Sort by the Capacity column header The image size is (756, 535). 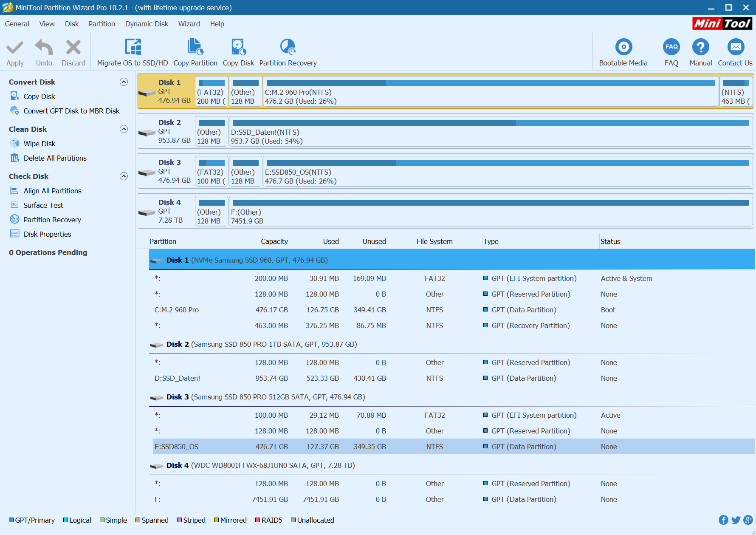pyautogui.click(x=264, y=241)
